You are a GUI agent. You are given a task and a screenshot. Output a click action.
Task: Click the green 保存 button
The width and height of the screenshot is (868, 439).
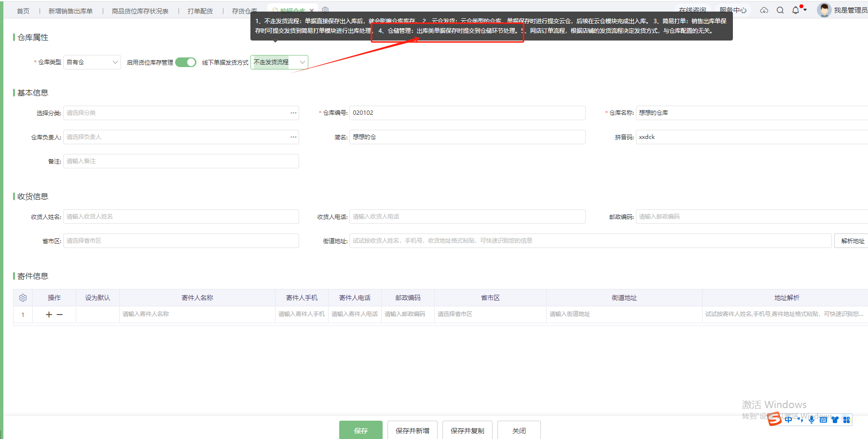pyautogui.click(x=361, y=430)
